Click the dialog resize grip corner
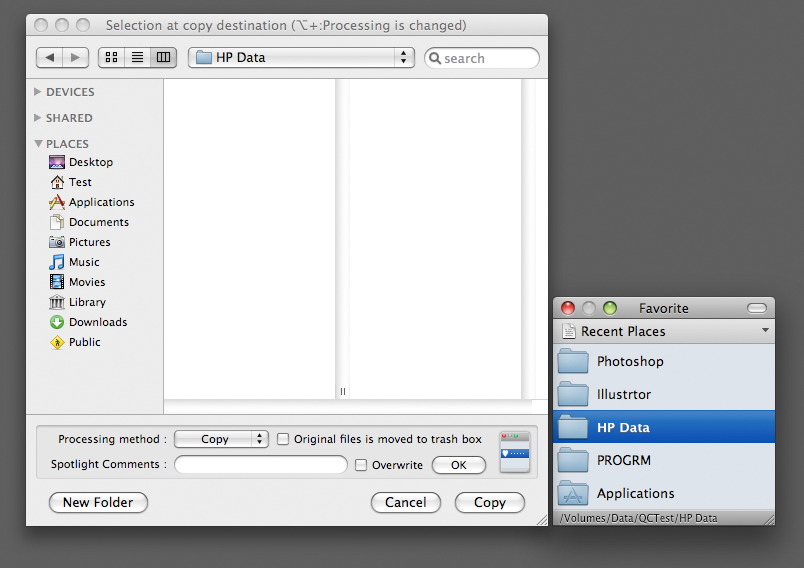804x568 pixels. (x=541, y=520)
